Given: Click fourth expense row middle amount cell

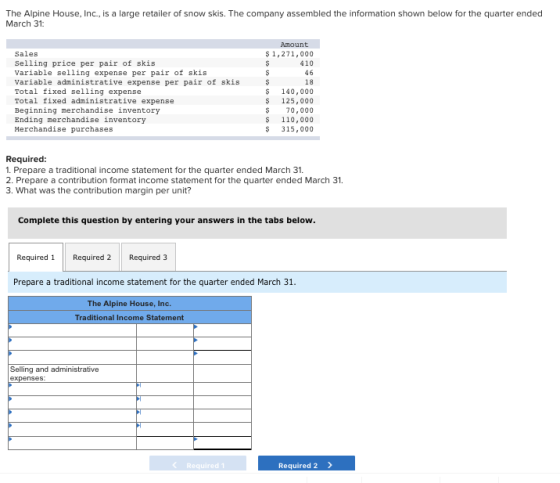Looking at the screenshot, I should click(165, 429).
